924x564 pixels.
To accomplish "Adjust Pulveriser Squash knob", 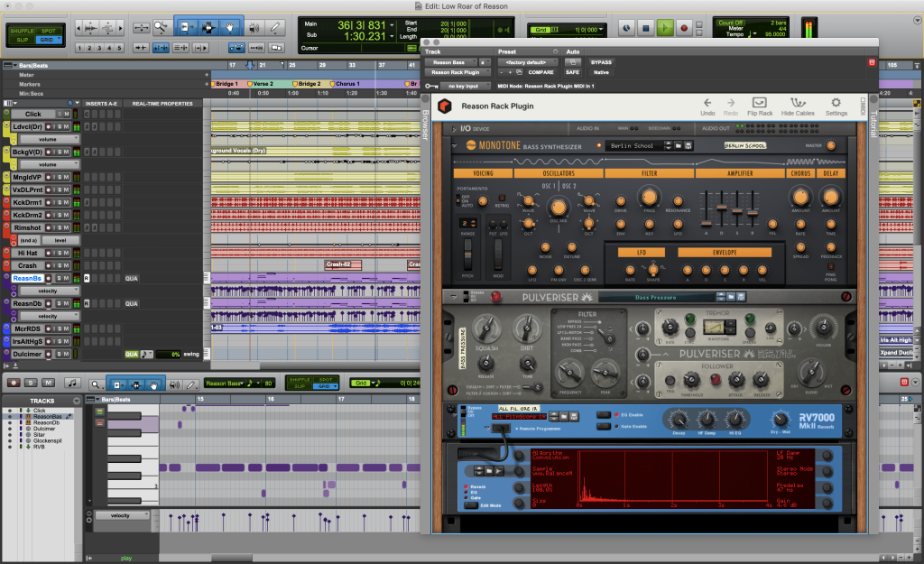I will click(486, 329).
